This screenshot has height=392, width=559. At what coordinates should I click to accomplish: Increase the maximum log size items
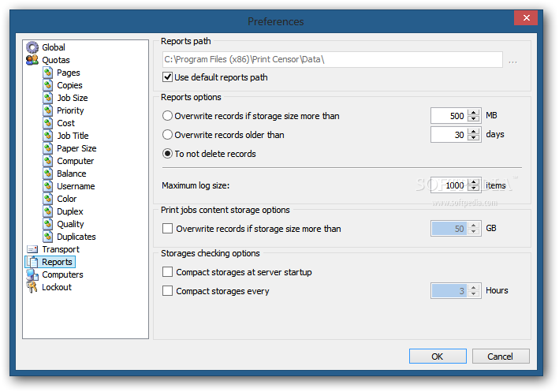pos(473,182)
